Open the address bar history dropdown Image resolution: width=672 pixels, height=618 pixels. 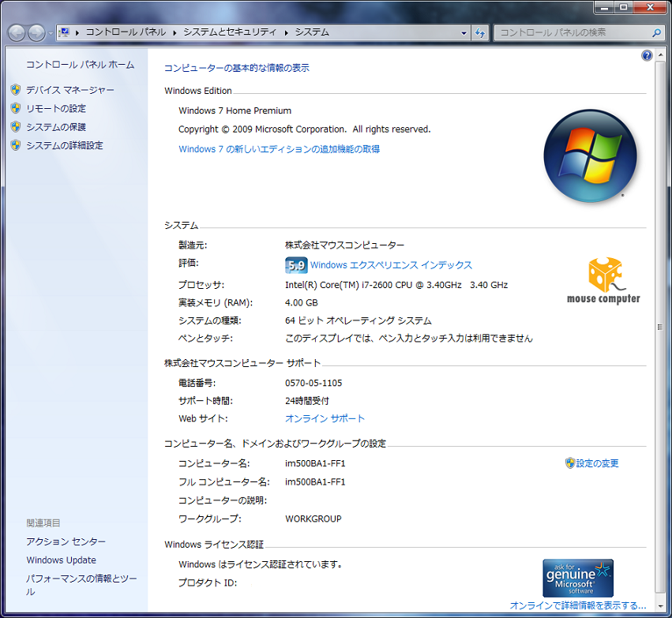tap(464, 32)
